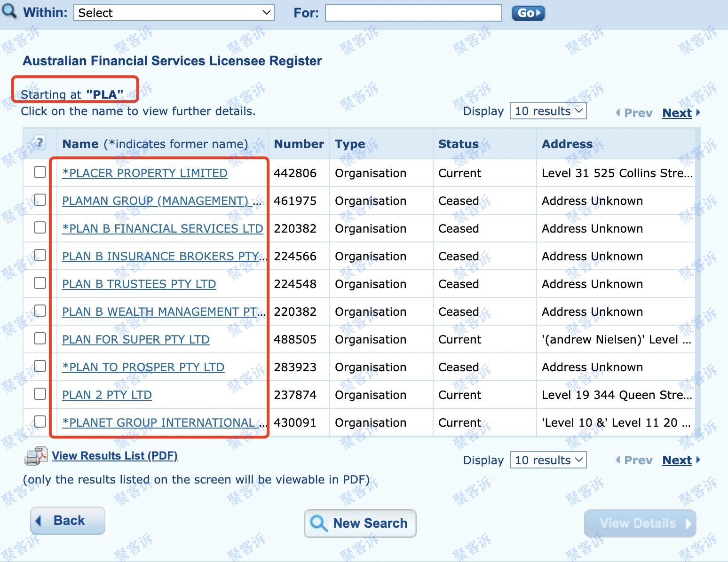Click address Level 31 525 Collins Stre...

[617, 173]
